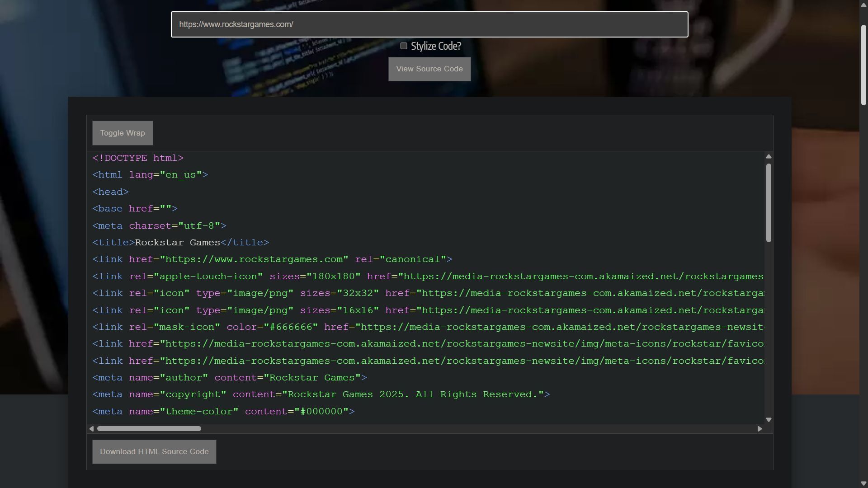Click the theme-color meta tag line
The image size is (868, 488).
point(223,412)
